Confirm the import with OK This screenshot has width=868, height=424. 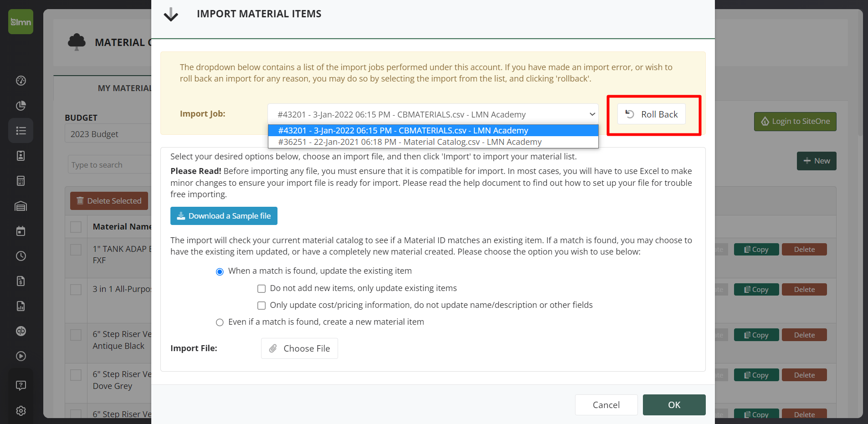tap(674, 405)
